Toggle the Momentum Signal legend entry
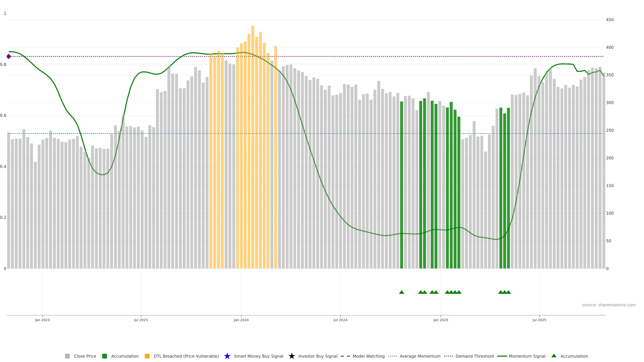 tap(527, 356)
